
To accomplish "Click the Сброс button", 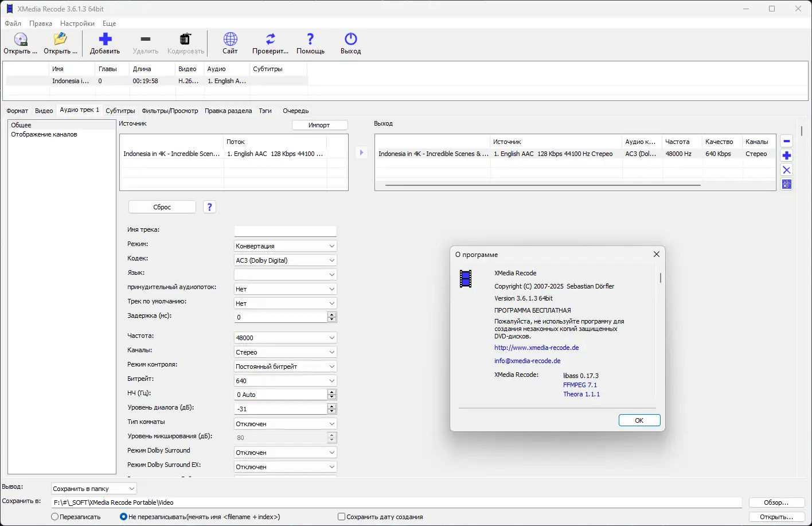I will (162, 207).
